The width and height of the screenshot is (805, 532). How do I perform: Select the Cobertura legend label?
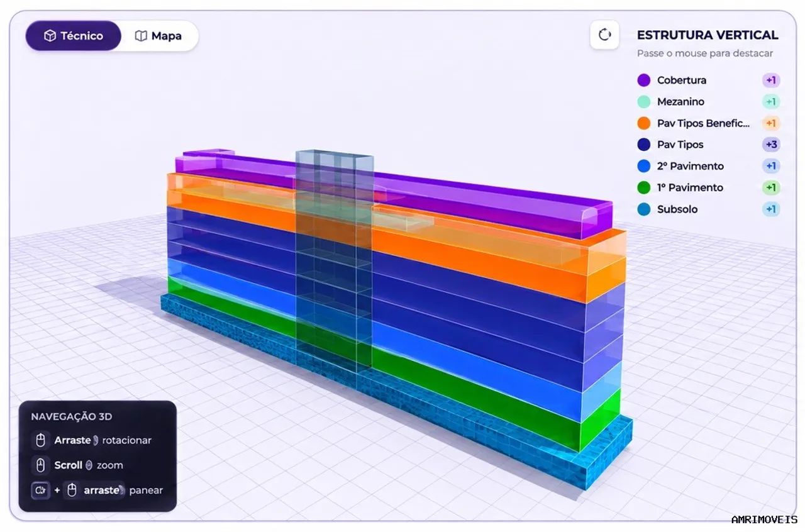682,80
